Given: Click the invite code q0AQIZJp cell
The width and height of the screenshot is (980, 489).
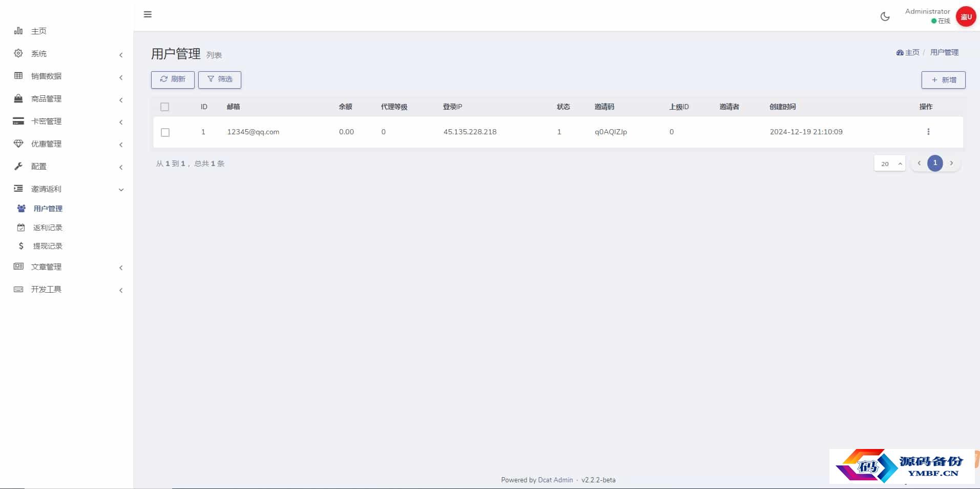Looking at the screenshot, I should [611, 132].
